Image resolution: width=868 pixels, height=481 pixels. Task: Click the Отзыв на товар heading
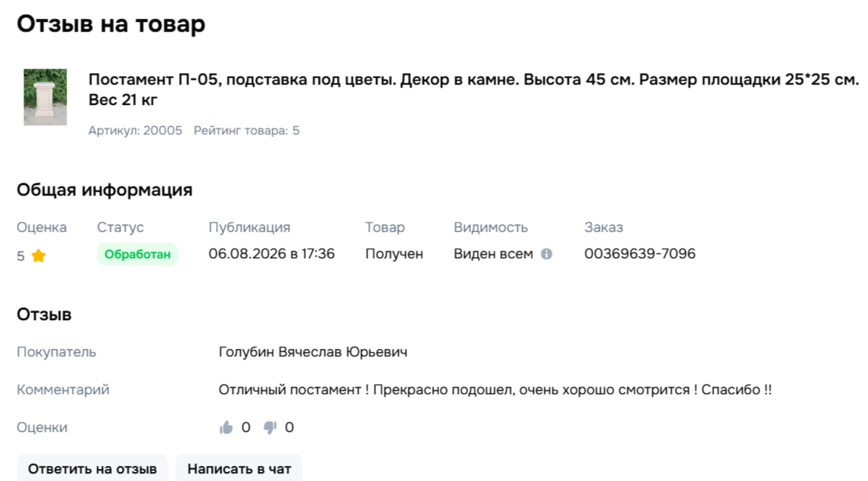point(111,24)
